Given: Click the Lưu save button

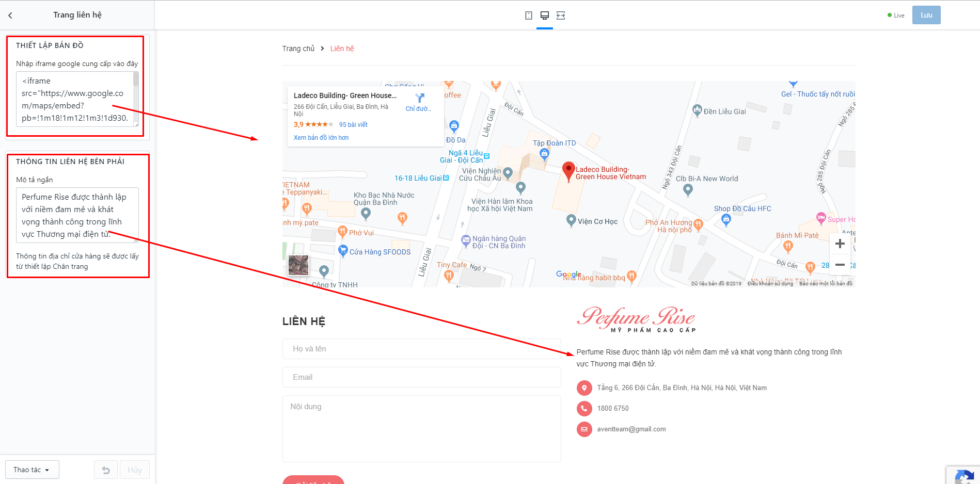Looking at the screenshot, I should [926, 15].
